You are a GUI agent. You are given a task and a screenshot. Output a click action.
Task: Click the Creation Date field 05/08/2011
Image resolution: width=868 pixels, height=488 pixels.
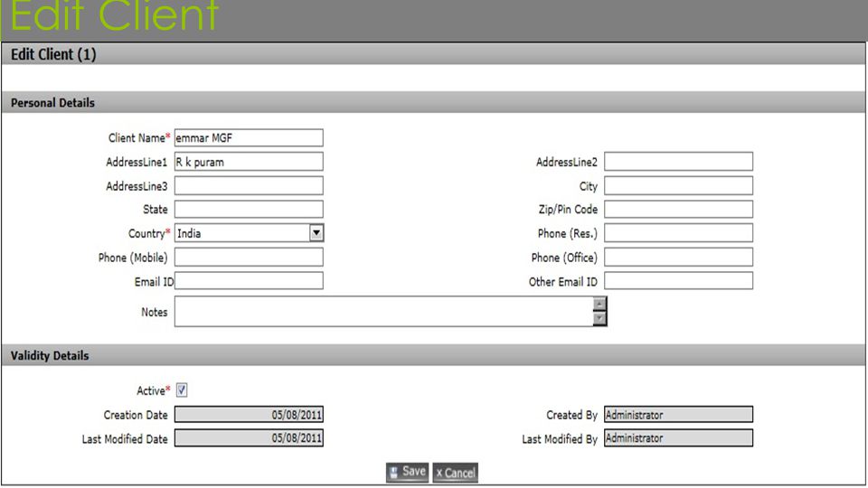pos(249,415)
